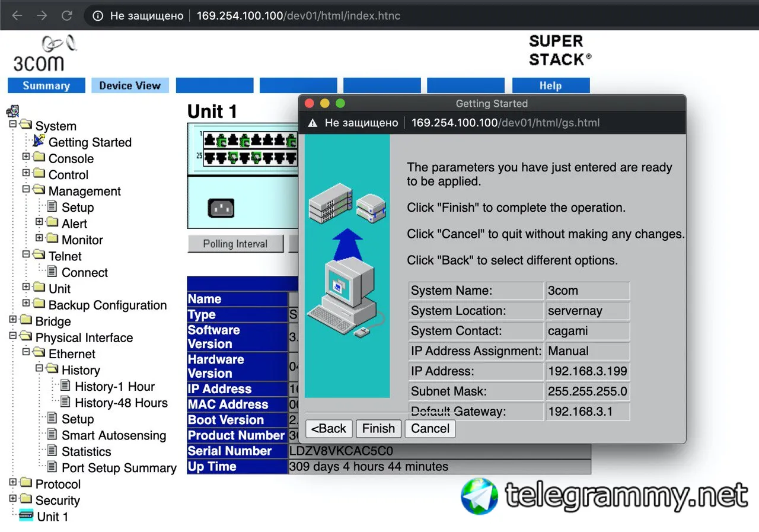Click the Polling Interval button

tap(235, 244)
